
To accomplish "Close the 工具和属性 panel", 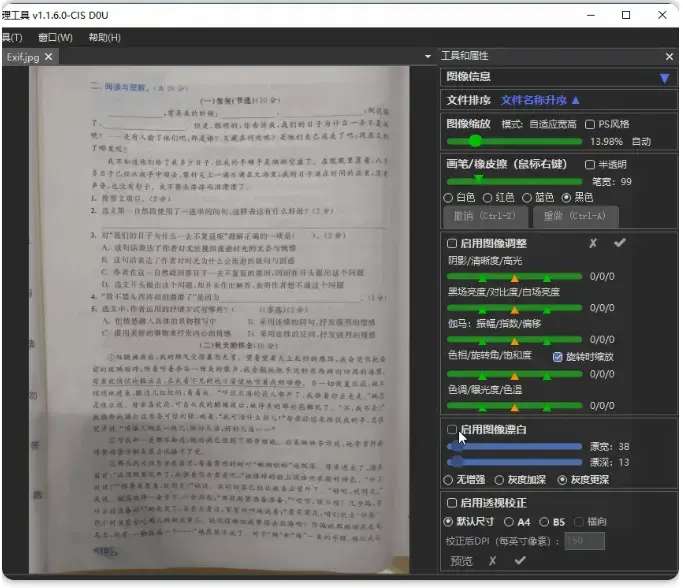I will [x=669, y=57].
